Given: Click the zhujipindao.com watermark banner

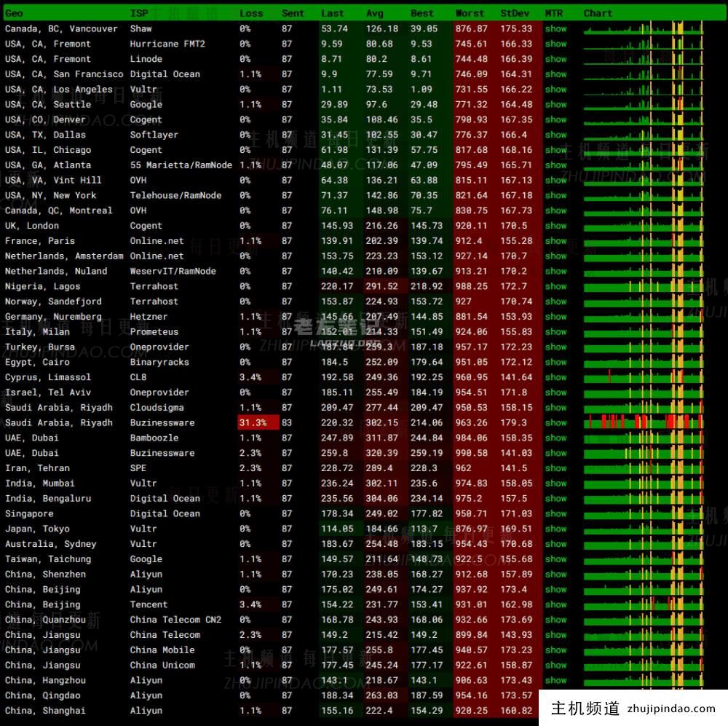Looking at the screenshot, I should click(633, 709).
